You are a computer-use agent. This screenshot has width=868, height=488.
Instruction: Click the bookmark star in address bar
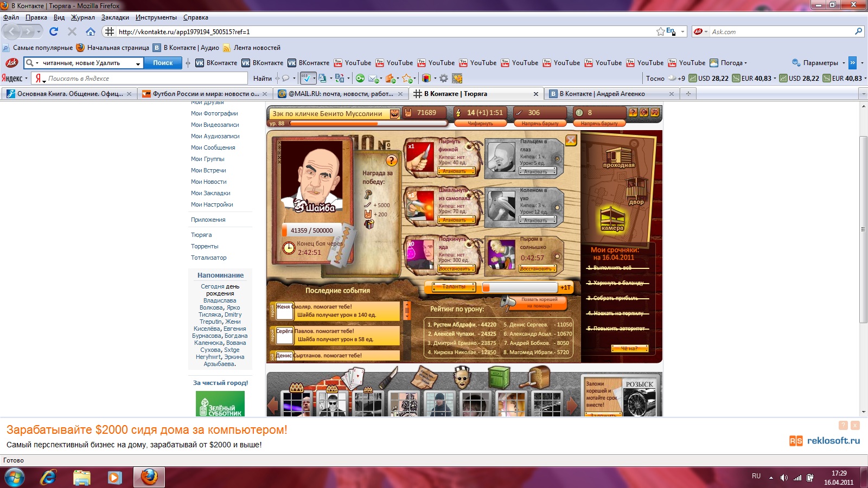(660, 31)
